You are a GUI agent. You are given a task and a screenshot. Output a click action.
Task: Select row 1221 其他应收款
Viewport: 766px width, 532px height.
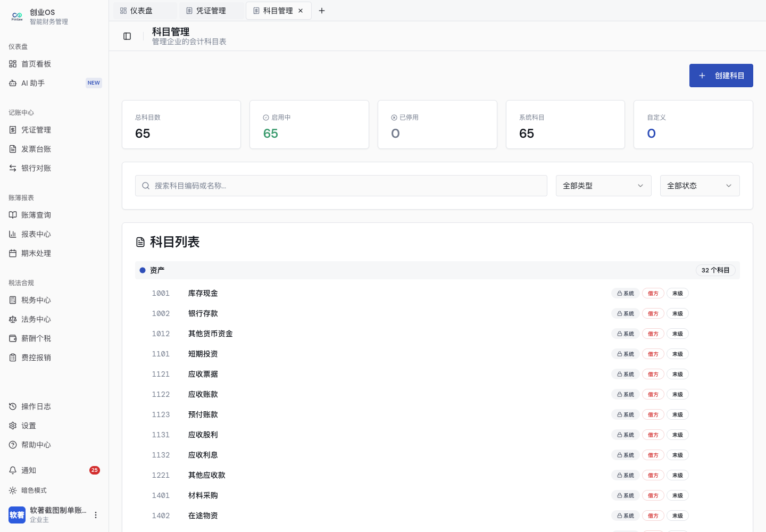[437, 475]
